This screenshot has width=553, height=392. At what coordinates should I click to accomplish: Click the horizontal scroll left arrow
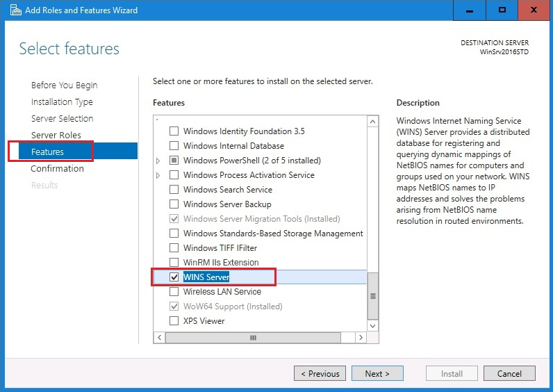click(160, 337)
